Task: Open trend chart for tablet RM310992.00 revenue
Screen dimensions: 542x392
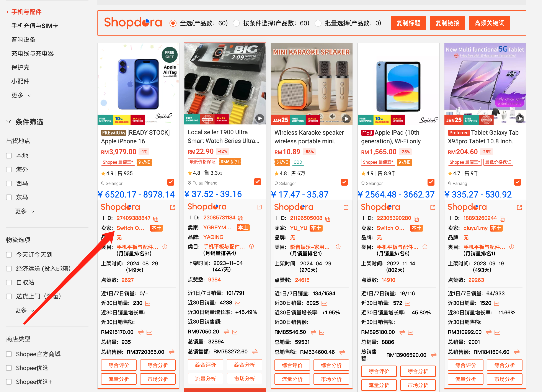Action: (x=497, y=332)
